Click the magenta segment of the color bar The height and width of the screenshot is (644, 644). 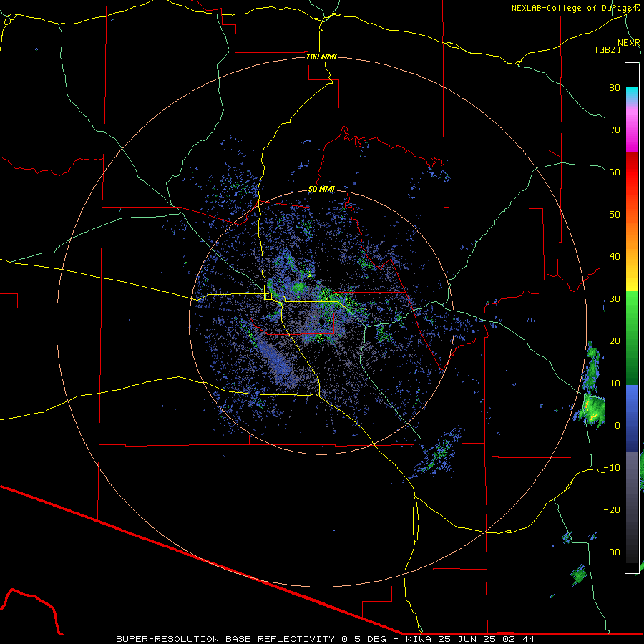pos(632,132)
